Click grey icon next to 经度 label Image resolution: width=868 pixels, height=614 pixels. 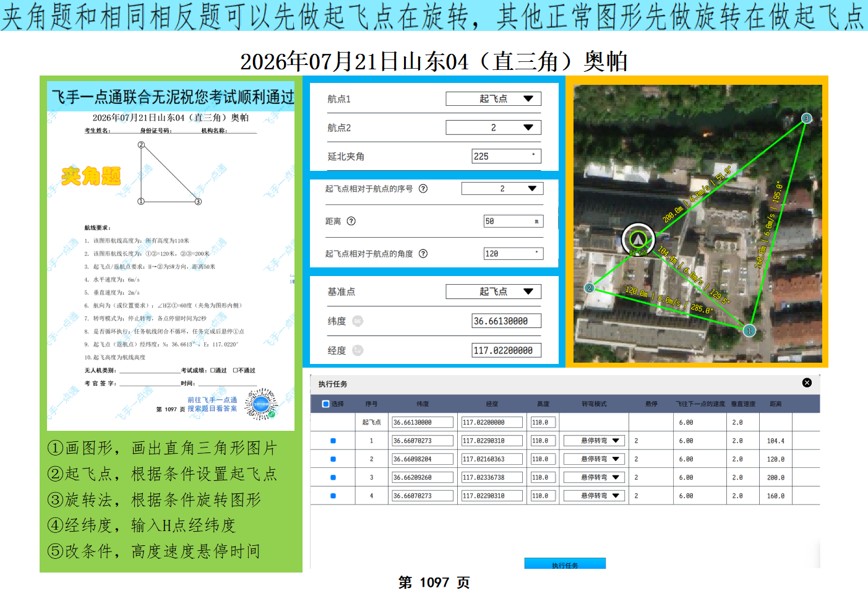[358, 350]
